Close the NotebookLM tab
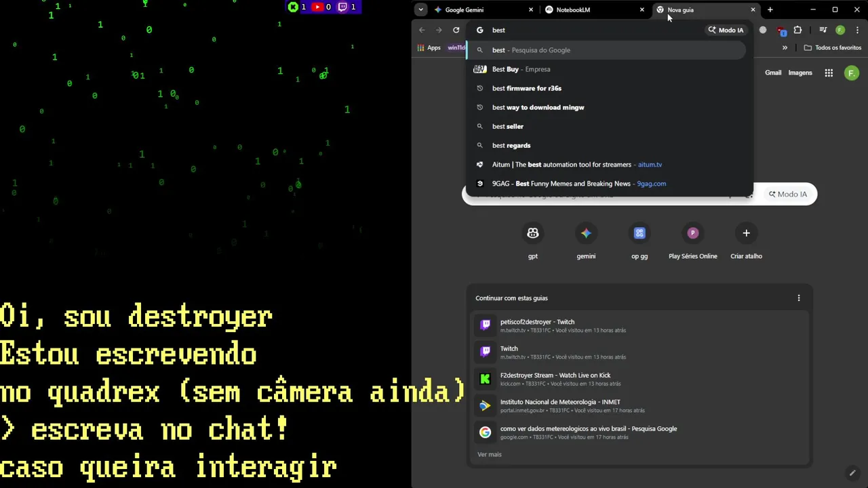The width and height of the screenshot is (868, 488). 642,9
